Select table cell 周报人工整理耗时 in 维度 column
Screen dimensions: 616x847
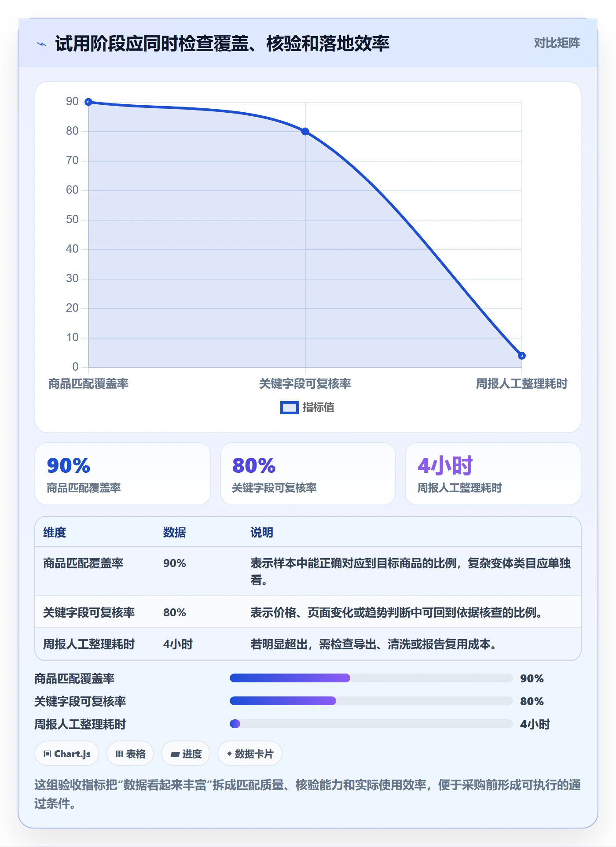[89, 644]
